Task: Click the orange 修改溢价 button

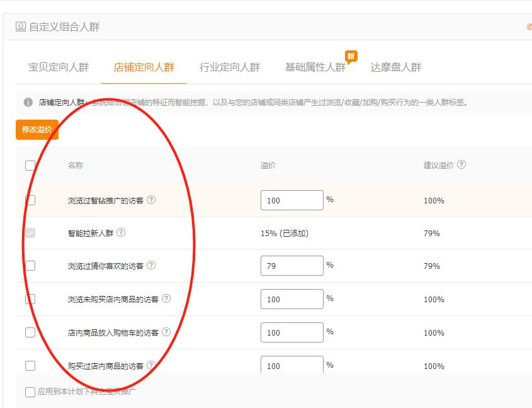Action: 36,130
